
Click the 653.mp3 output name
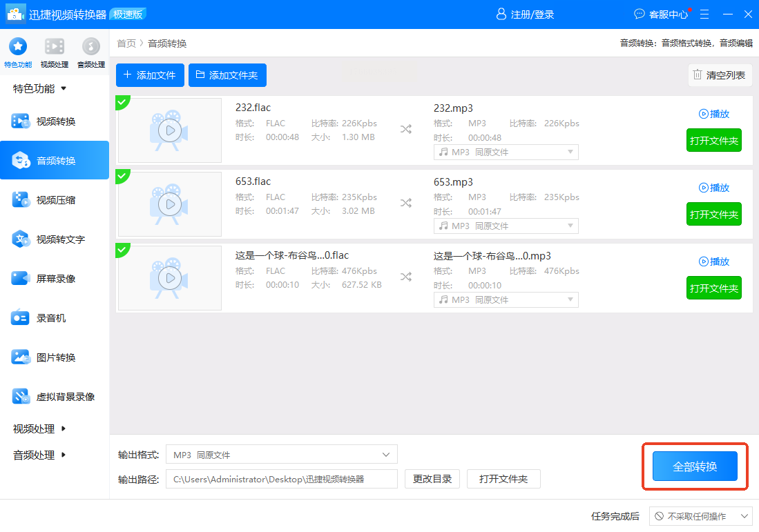[x=453, y=182]
